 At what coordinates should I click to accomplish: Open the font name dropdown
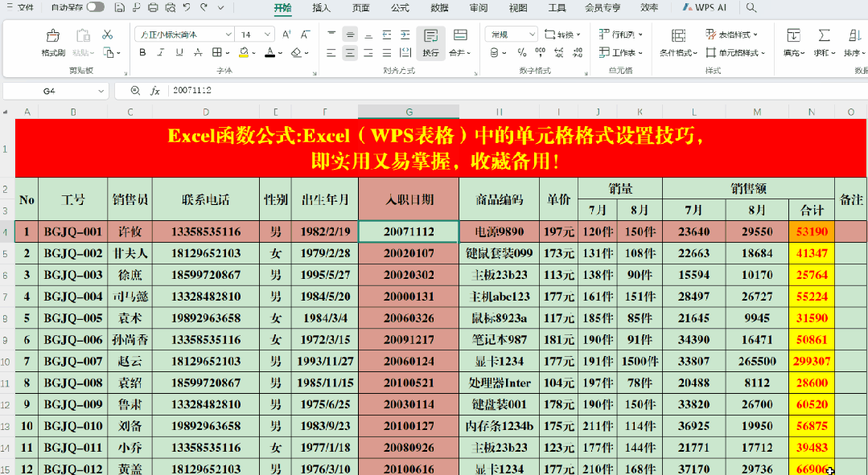tap(228, 35)
